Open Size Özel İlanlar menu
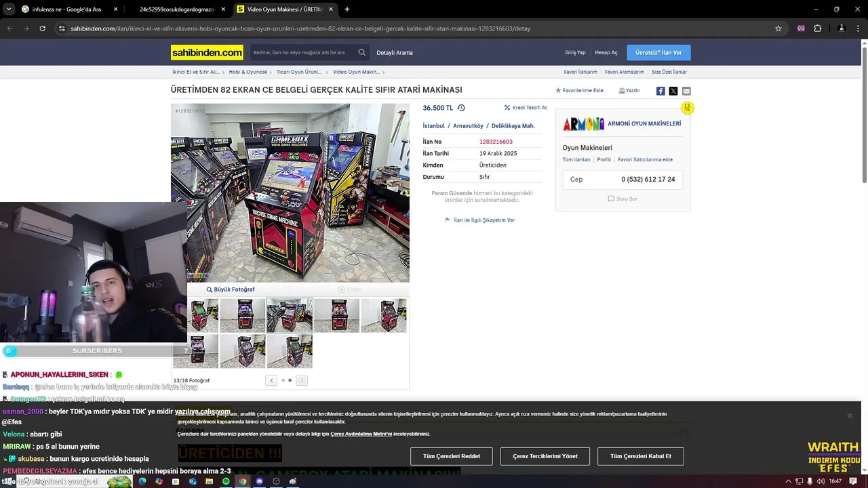This screenshot has width=868, height=488. tap(669, 72)
